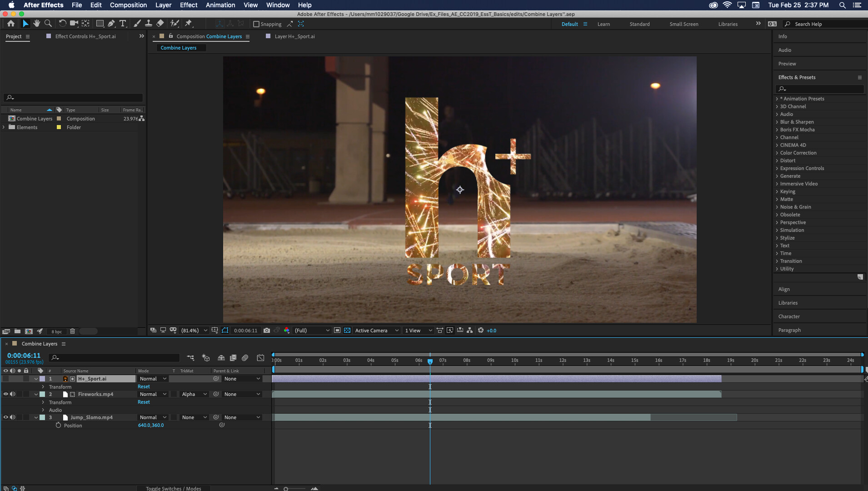
Task: Select the Clone Stamp tool
Action: (150, 23)
